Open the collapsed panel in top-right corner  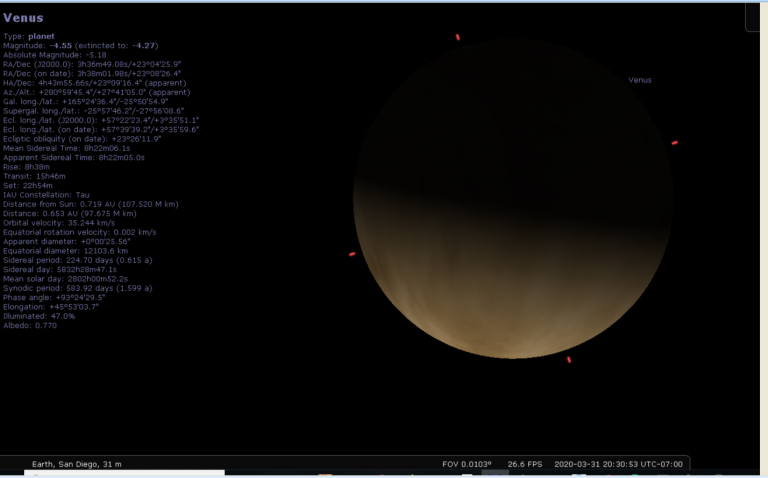(x=754, y=16)
